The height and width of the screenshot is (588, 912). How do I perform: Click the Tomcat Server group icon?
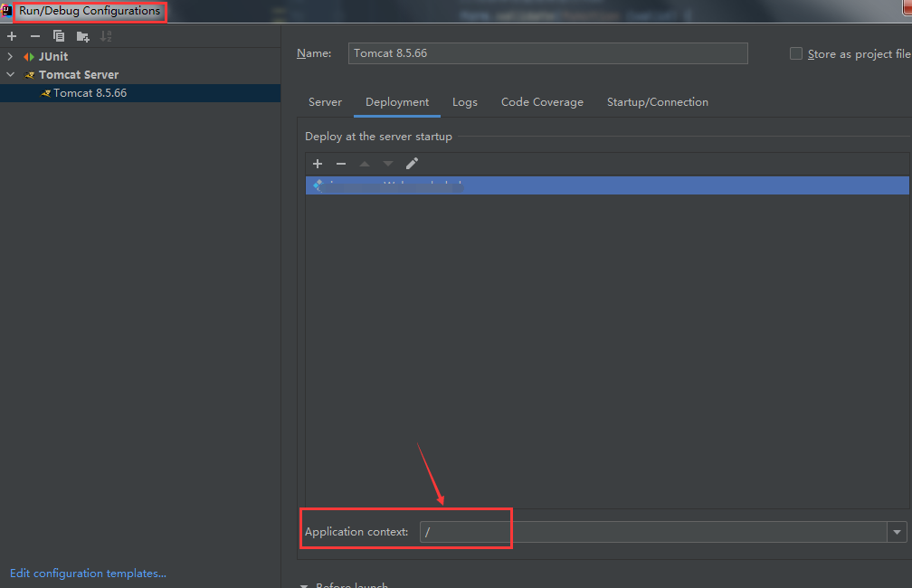[29, 75]
